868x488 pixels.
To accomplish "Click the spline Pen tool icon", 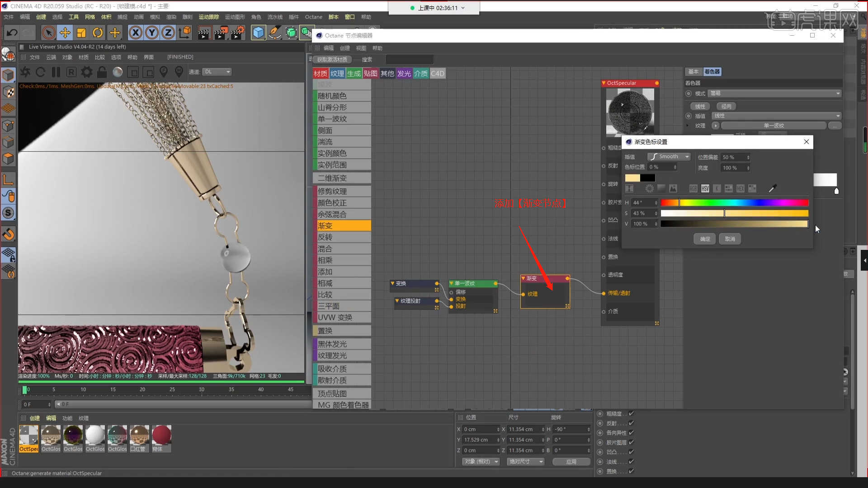I will pos(274,33).
